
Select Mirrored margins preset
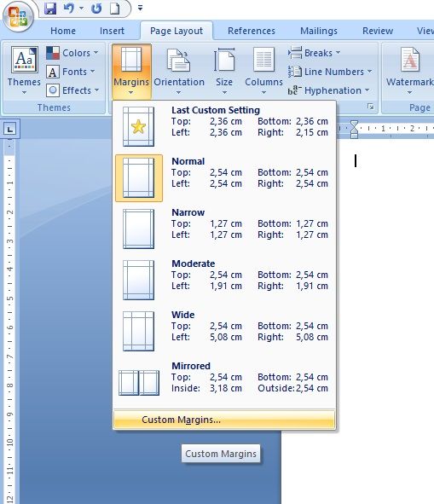coord(224,382)
